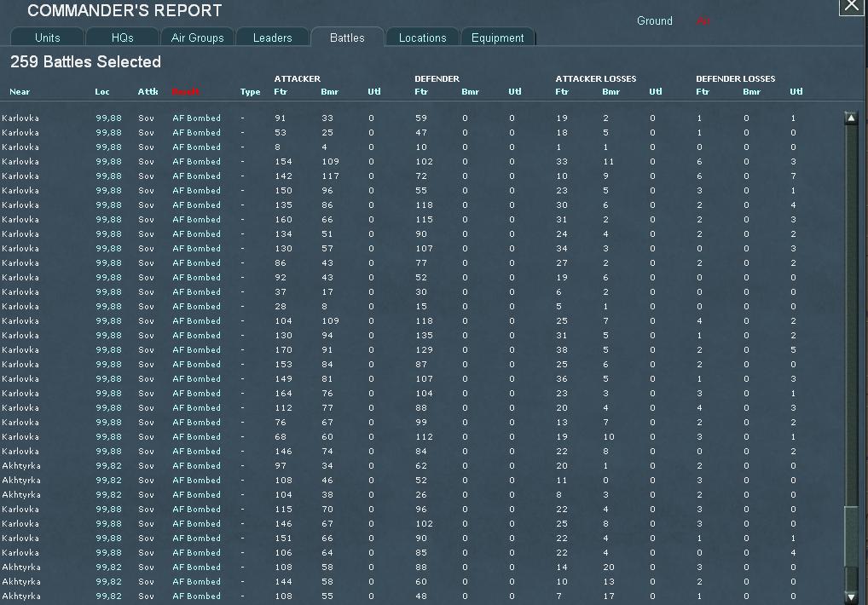Sort battles by Near column header
Viewport: 868px width, 605px height.
(x=20, y=92)
